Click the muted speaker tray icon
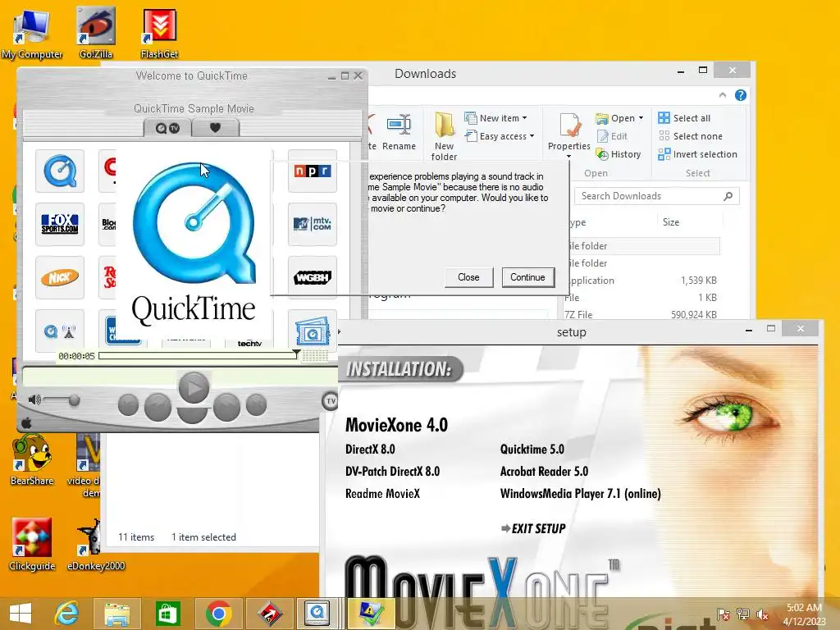This screenshot has width=840, height=630. (x=762, y=614)
